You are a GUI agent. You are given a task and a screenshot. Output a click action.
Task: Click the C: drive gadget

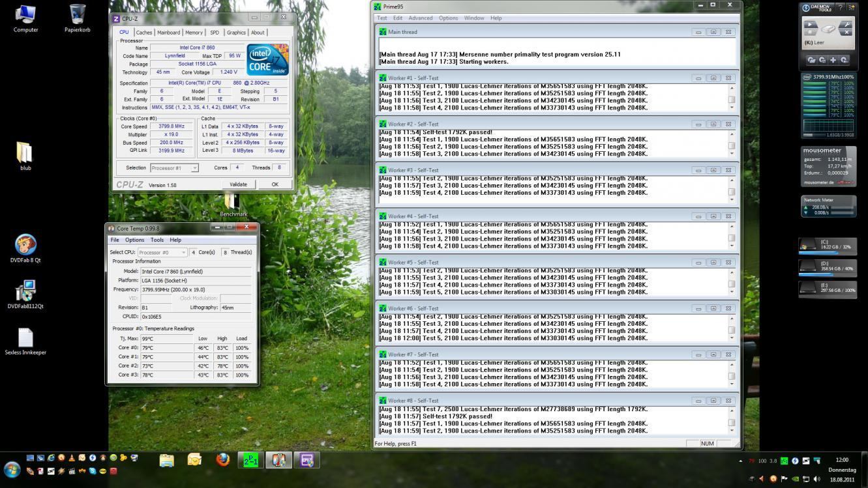827,246
